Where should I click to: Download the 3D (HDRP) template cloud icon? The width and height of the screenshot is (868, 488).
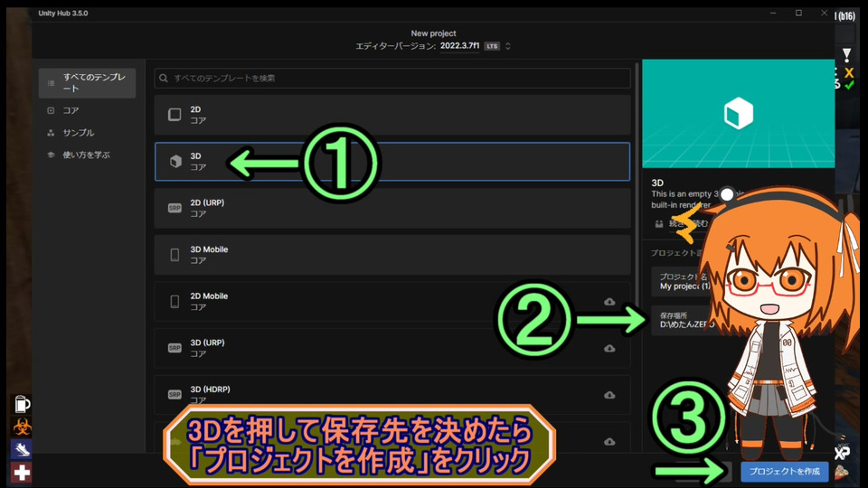pos(609,395)
